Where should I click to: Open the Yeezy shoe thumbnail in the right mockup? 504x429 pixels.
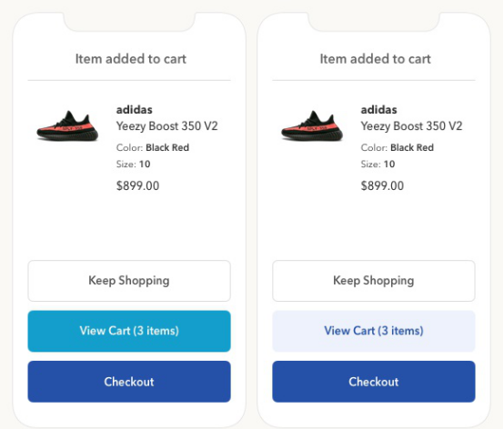pos(312,126)
